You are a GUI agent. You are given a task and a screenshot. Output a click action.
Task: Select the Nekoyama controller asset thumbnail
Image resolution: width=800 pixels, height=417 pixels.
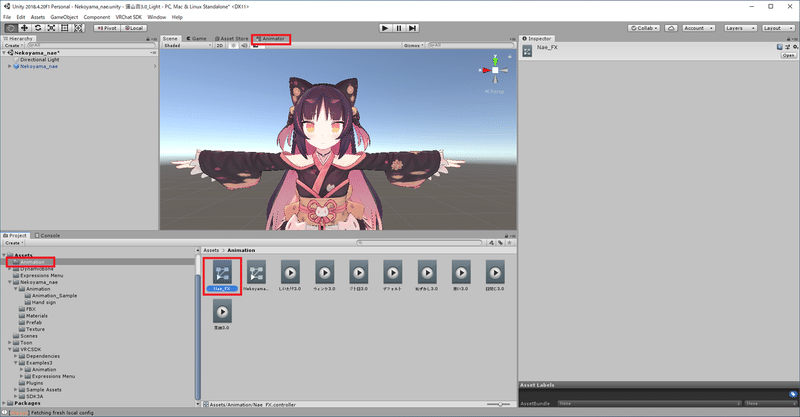(x=256, y=273)
